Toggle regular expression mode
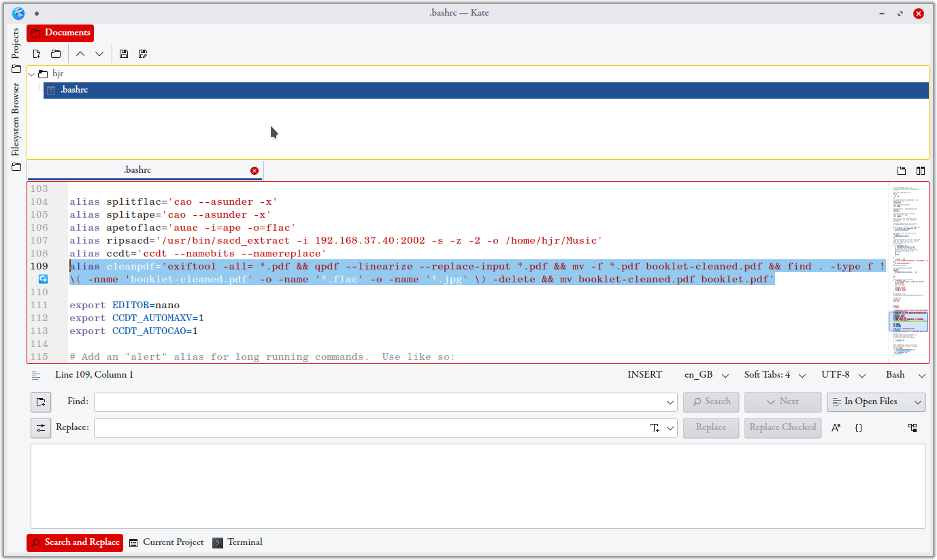Image resolution: width=937 pixels, height=560 pixels. (858, 427)
